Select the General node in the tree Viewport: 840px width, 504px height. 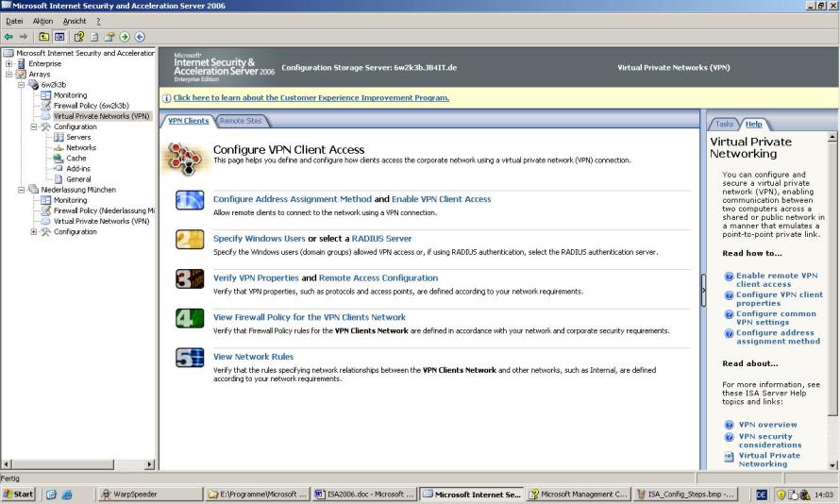(78, 179)
